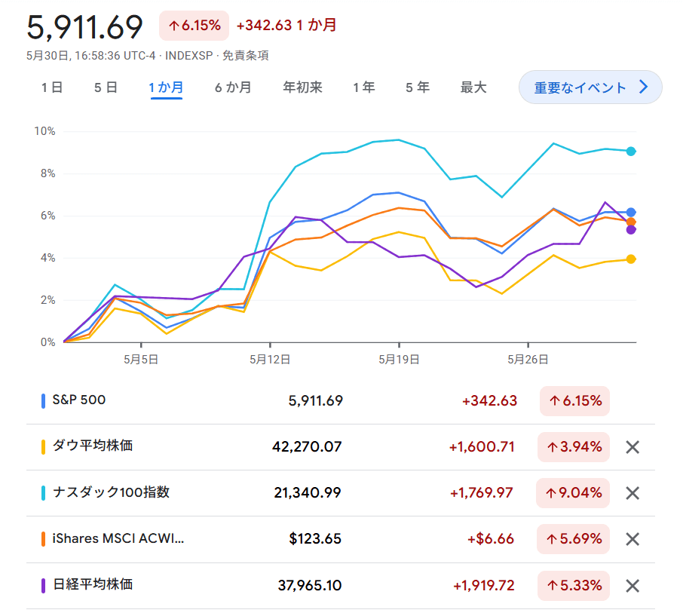
Task: Click the blue S&P 500 endpoint dot
Action: point(631,213)
